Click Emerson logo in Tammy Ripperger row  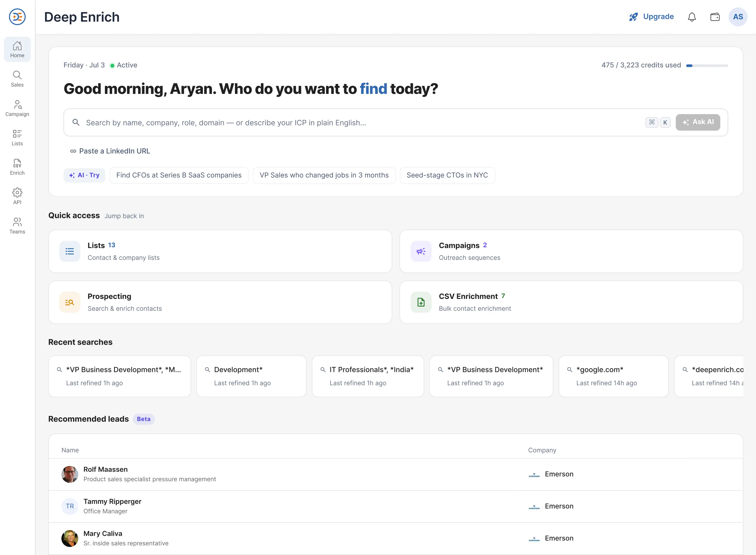[534, 507]
